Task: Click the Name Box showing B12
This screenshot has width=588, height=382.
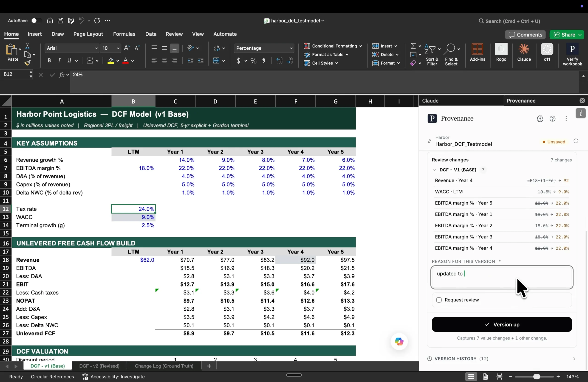Action: [15, 74]
